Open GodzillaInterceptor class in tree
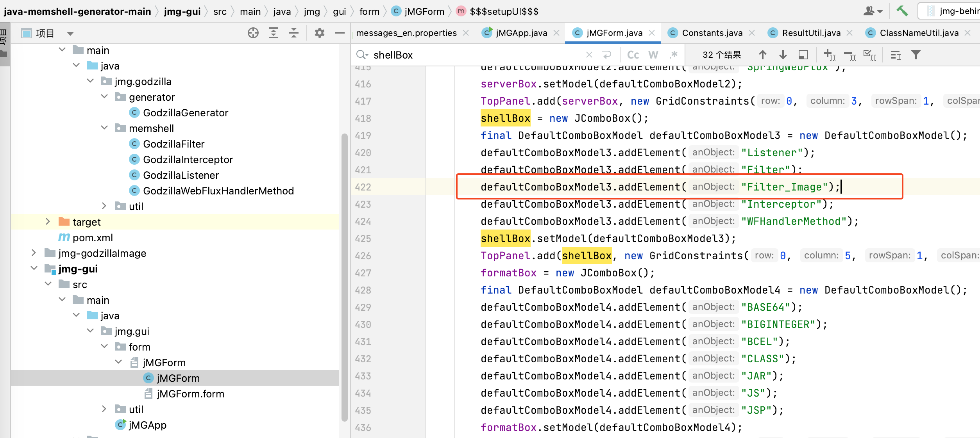Image resolution: width=980 pixels, height=438 pixels. pyautogui.click(x=188, y=159)
